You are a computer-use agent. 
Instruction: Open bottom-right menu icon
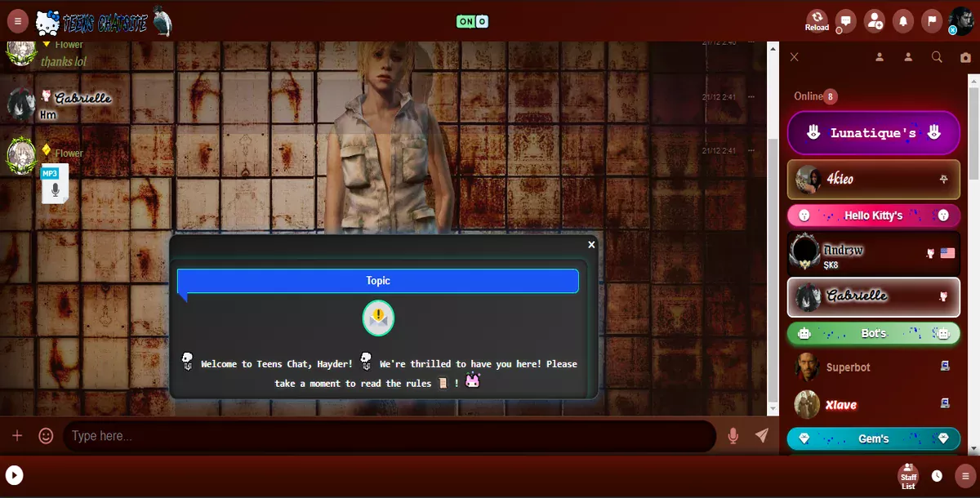[965, 476]
